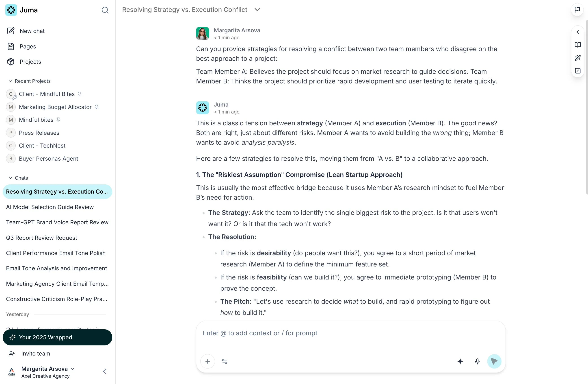Collapse the Chats section
Image resolution: width=588 pixels, height=384 pixels.
10,178
